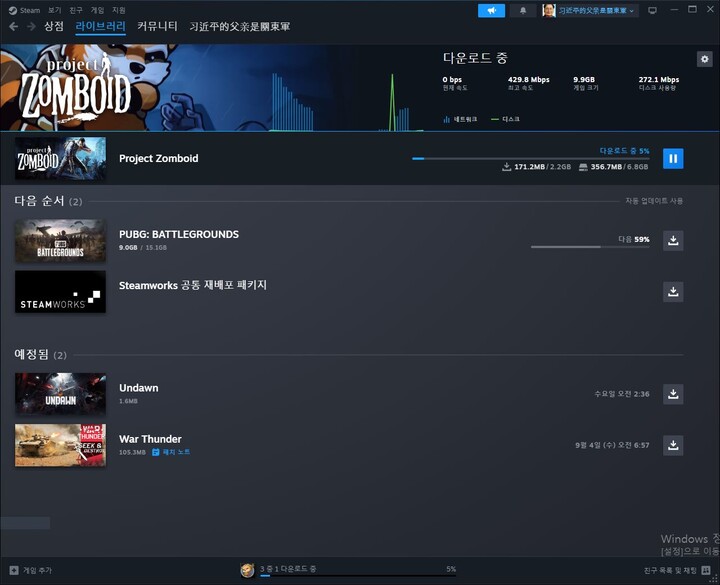This screenshot has width=720, height=585.
Task: Click the 게임 추가 button
Action: click(x=30, y=570)
